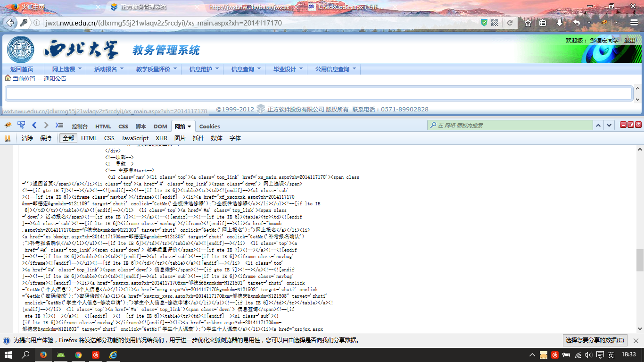Screen dimensions: 644x362
Task: Click the site identity key icon
Action: 24,23
